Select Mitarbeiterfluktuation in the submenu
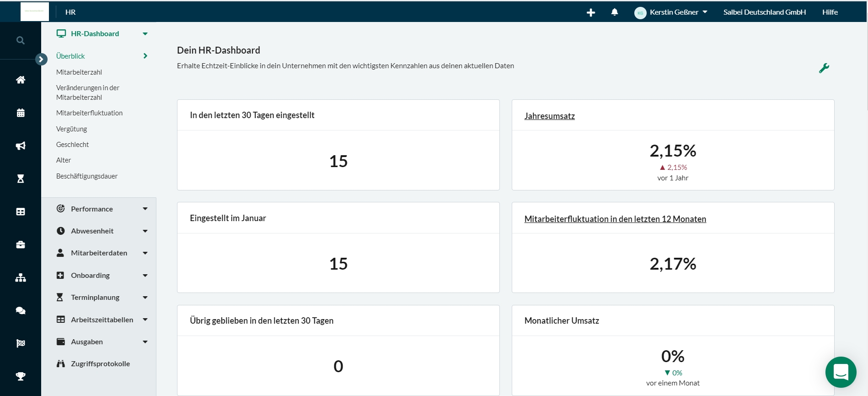The image size is (868, 396). pos(89,113)
